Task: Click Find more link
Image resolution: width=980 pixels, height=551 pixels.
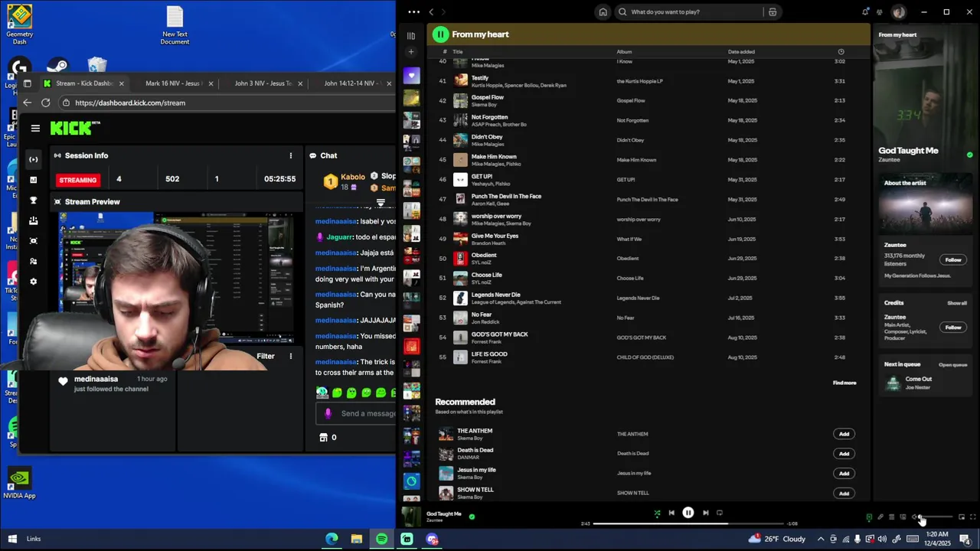Action: pyautogui.click(x=844, y=383)
